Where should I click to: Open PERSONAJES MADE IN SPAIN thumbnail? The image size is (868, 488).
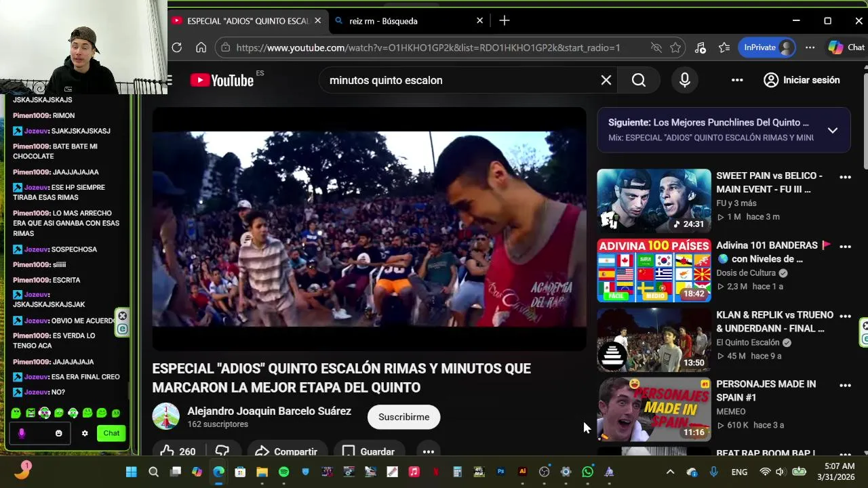[x=654, y=409]
